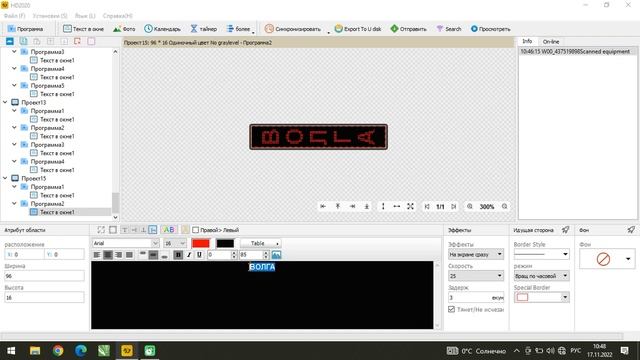Center text horizontally
This screenshot has height=360, width=640.
(x=108, y=255)
